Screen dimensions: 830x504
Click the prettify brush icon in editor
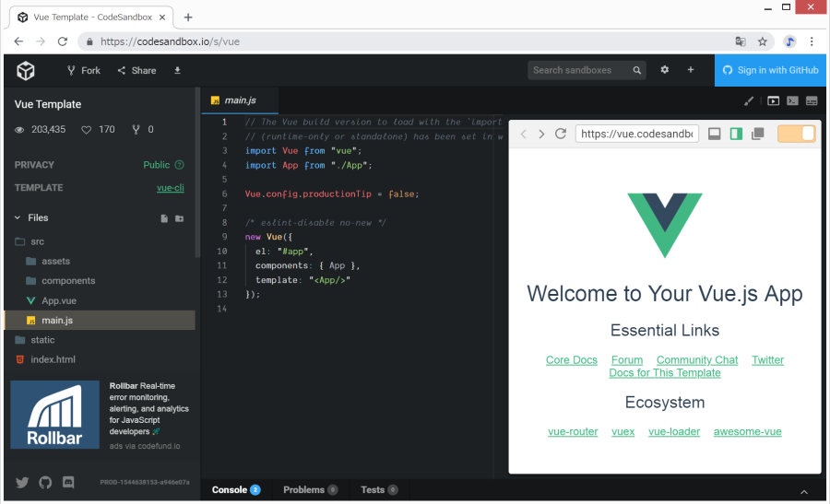click(749, 101)
